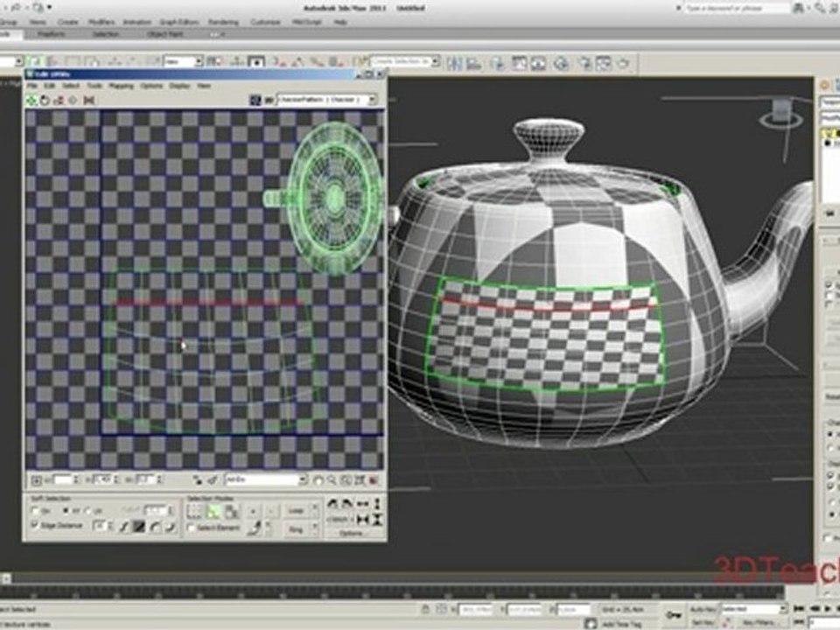Open the Tools menu in Edit UVWs

[94, 86]
